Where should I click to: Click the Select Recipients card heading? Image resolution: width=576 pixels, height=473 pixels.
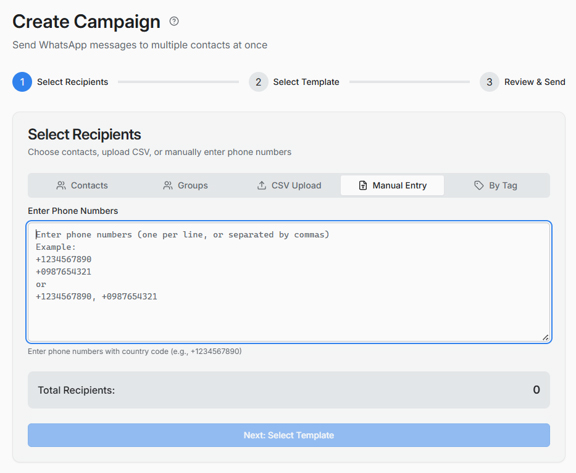(84, 134)
